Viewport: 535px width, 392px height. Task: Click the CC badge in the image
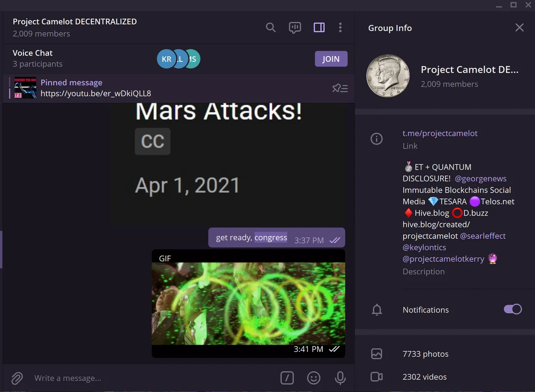point(153,142)
